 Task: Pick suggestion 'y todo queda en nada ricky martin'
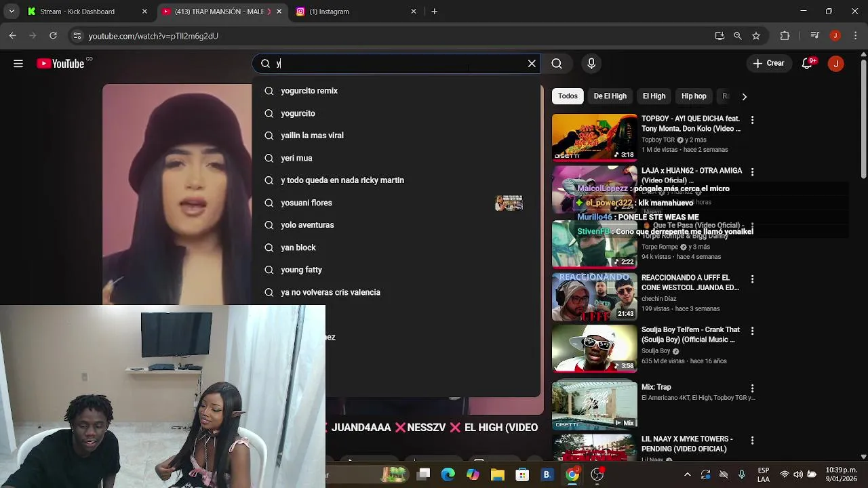[397, 180]
